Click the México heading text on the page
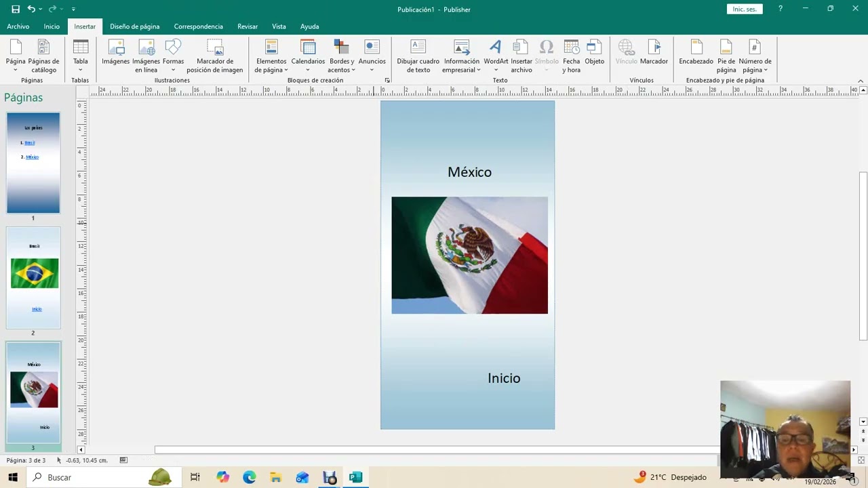The image size is (868, 488). pos(469,172)
